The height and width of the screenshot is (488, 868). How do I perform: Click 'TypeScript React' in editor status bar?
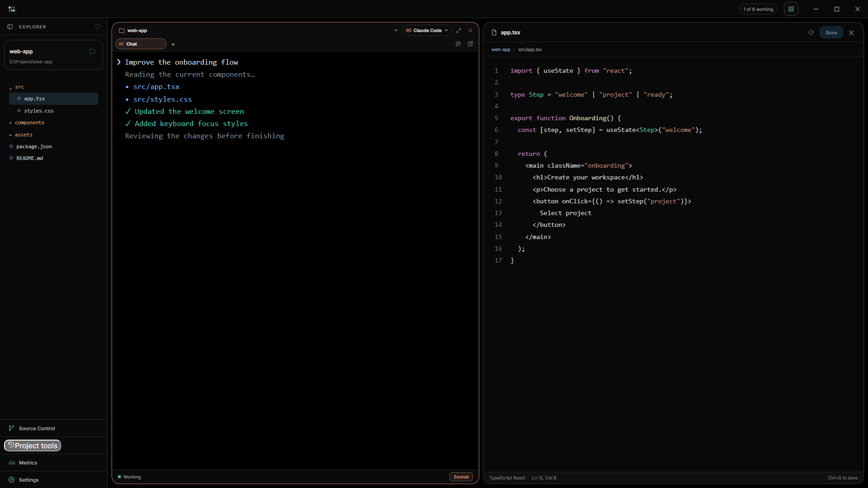[507, 478]
